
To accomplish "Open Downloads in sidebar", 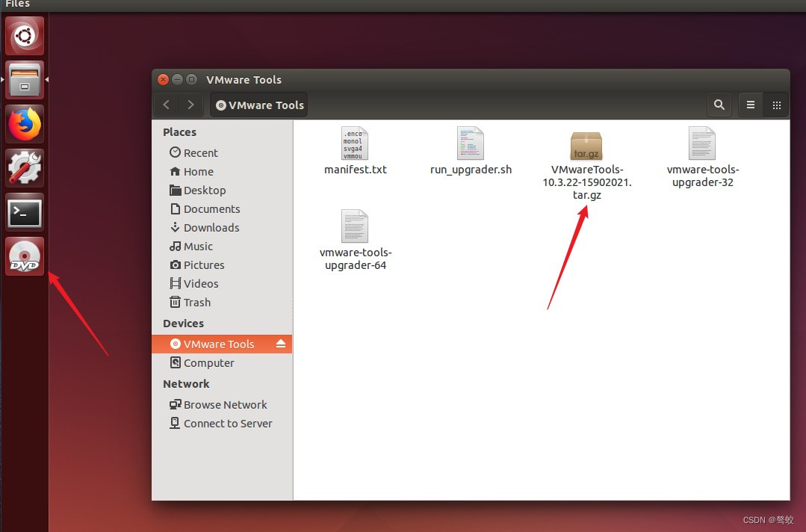I will [x=222, y=228].
